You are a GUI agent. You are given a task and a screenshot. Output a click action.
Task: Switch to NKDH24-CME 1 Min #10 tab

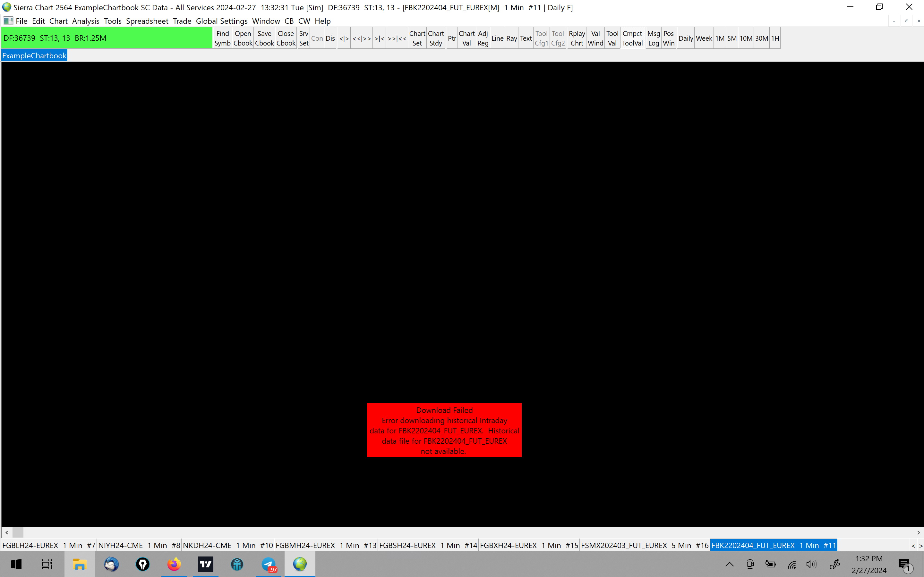(x=227, y=545)
